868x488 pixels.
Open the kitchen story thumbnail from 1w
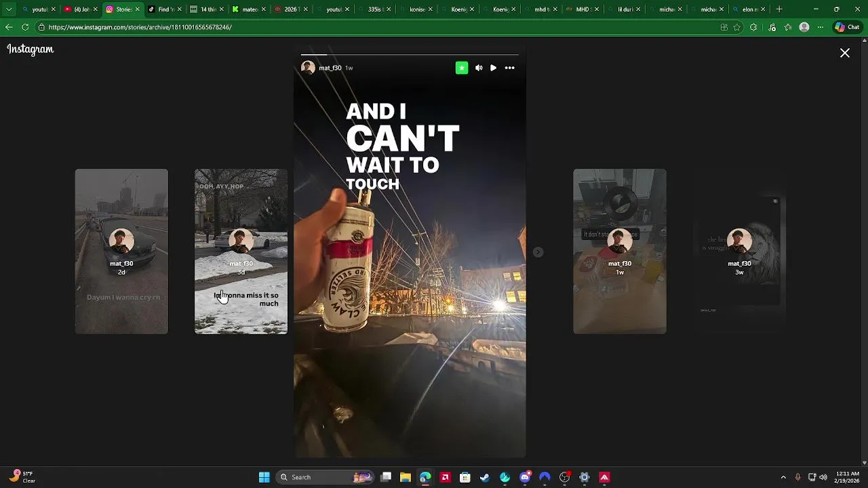click(620, 251)
